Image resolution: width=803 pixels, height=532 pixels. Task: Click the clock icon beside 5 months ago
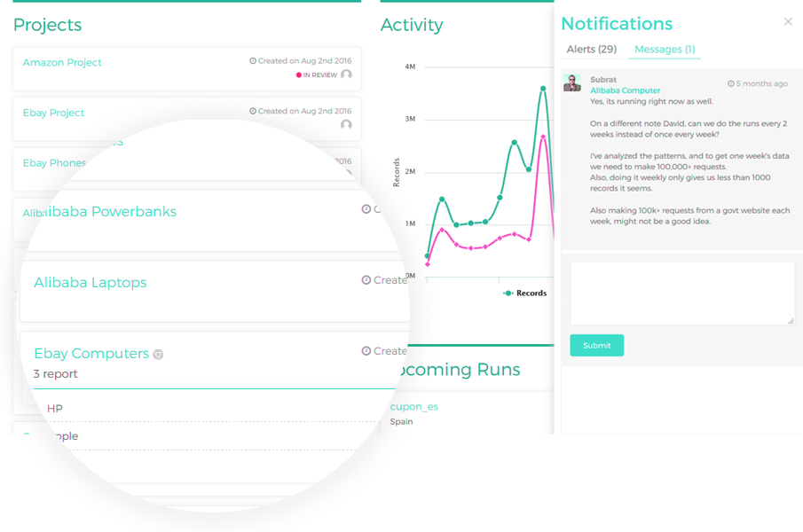(731, 83)
